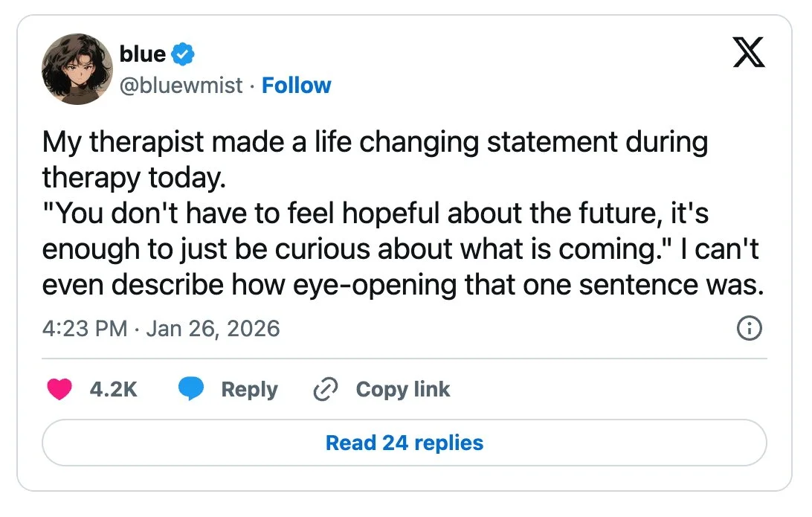Open the 4:23 PM timestamp link
812x517 pixels.
[x=85, y=328]
